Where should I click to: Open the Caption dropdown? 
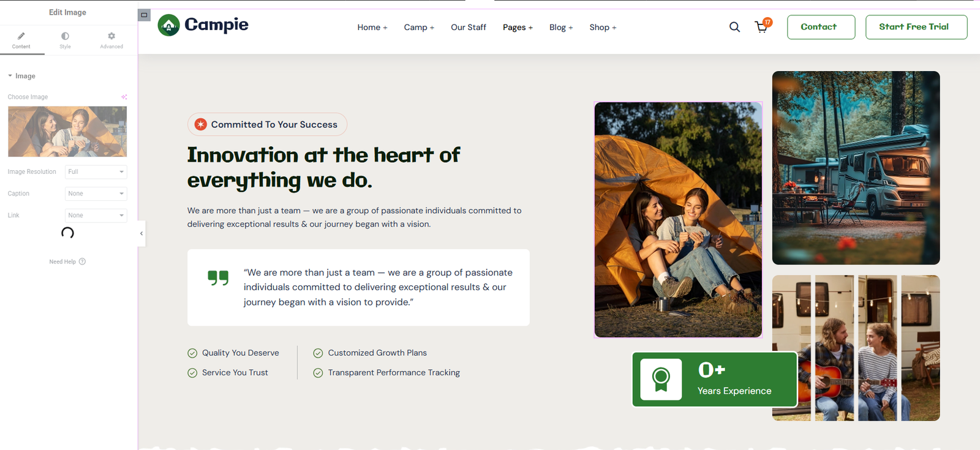tap(96, 193)
